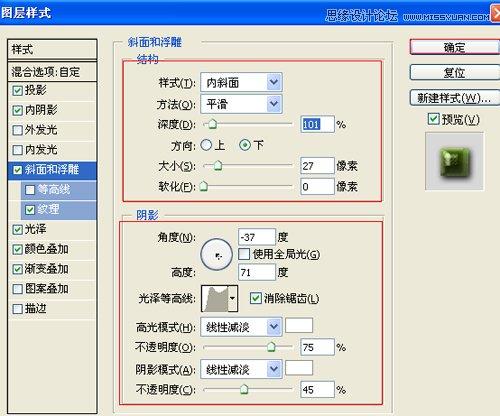Open the 阴影模式 shadow mode dropdown
This screenshot has height=416, width=500.
[x=241, y=369]
